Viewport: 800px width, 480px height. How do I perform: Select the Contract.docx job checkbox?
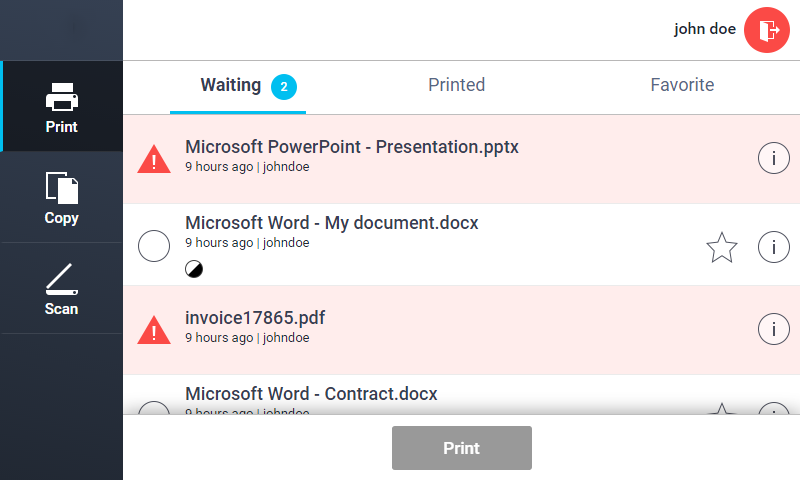click(153, 409)
